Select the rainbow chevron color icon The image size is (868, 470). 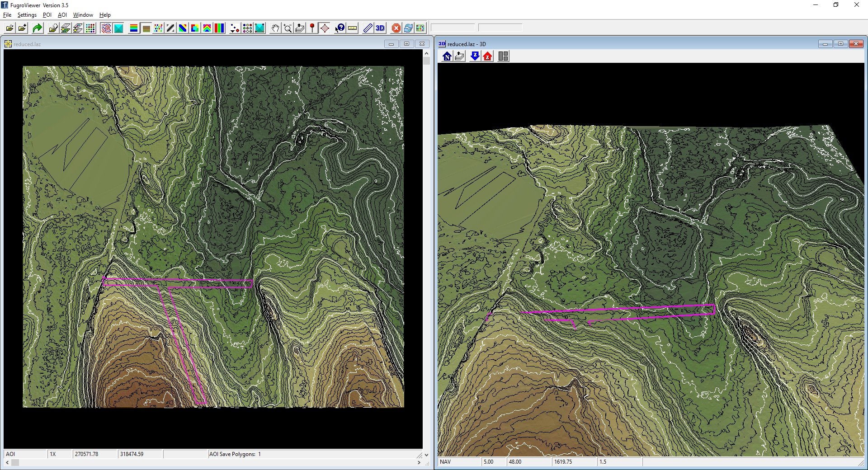coord(207,28)
